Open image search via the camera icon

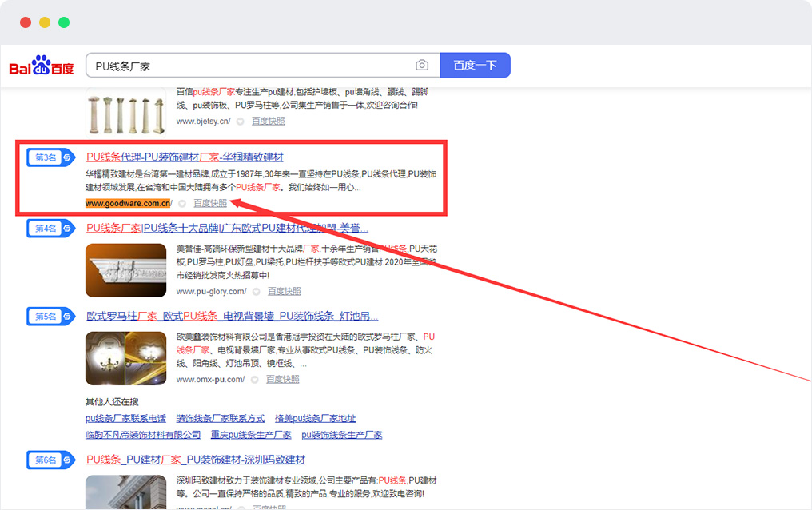pos(422,66)
